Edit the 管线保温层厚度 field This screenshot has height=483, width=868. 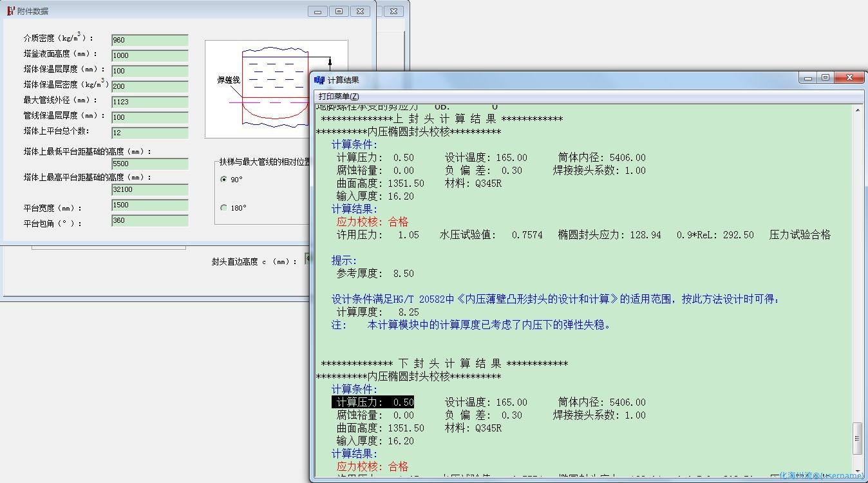[150, 117]
